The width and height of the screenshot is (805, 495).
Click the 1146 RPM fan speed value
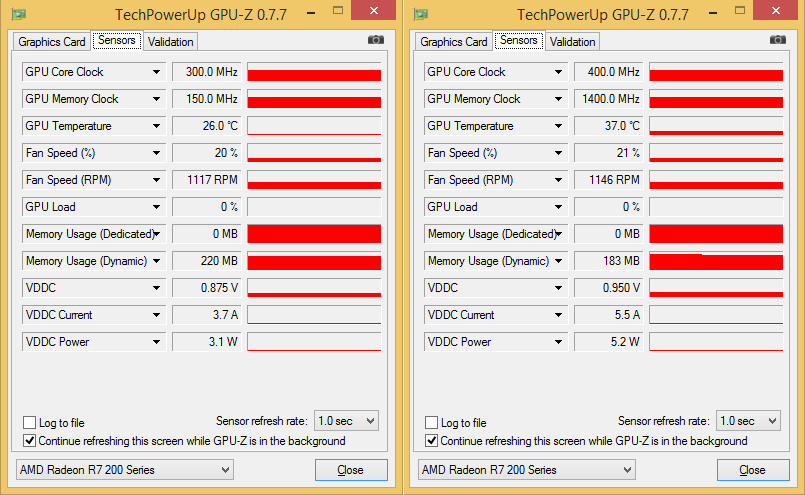coord(608,180)
